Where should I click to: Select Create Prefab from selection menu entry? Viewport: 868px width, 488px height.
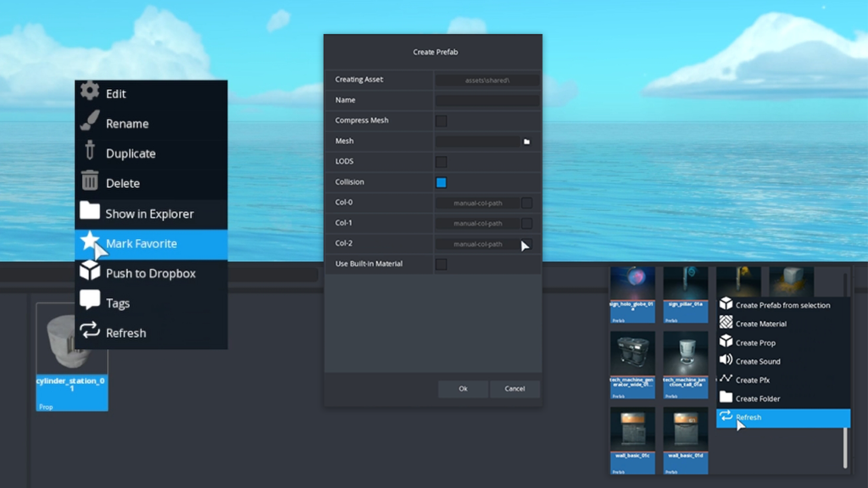tap(782, 305)
